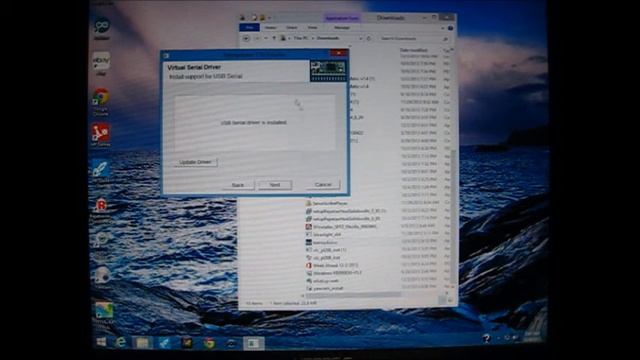Open the Share ribbon tab in Explorer
The height and width of the screenshot is (360, 640).
[291, 27]
